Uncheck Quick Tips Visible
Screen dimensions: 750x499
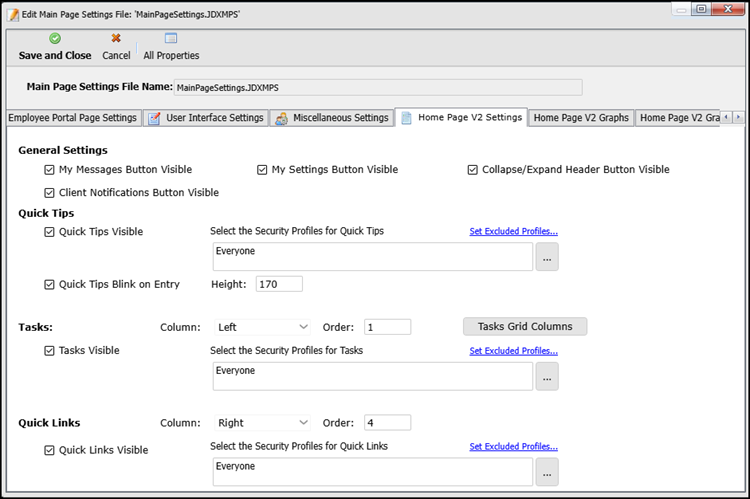coord(49,232)
